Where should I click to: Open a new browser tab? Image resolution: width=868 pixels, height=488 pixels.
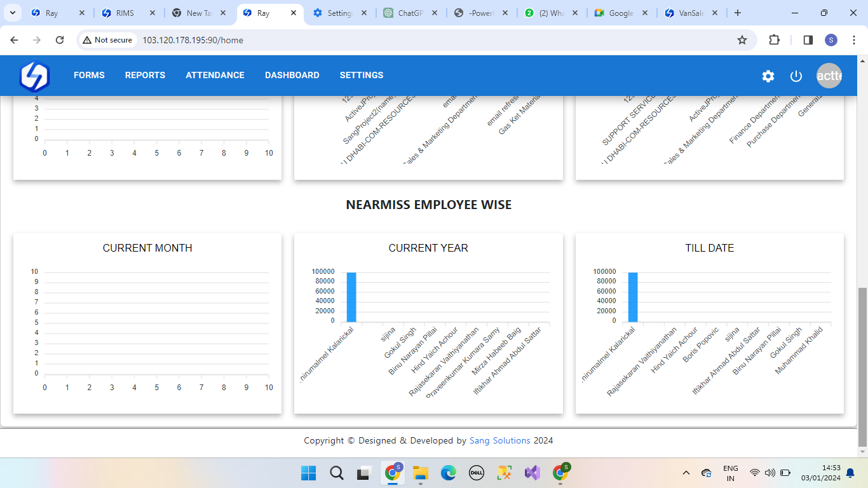[738, 13]
